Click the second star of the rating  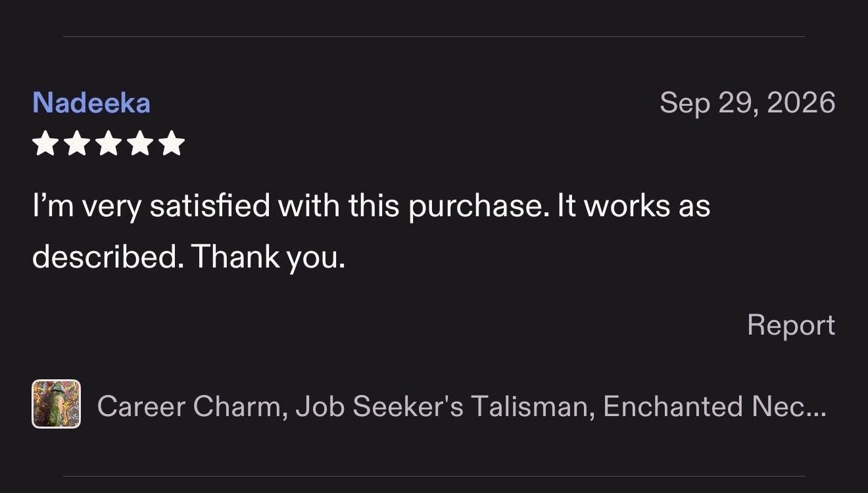77,143
